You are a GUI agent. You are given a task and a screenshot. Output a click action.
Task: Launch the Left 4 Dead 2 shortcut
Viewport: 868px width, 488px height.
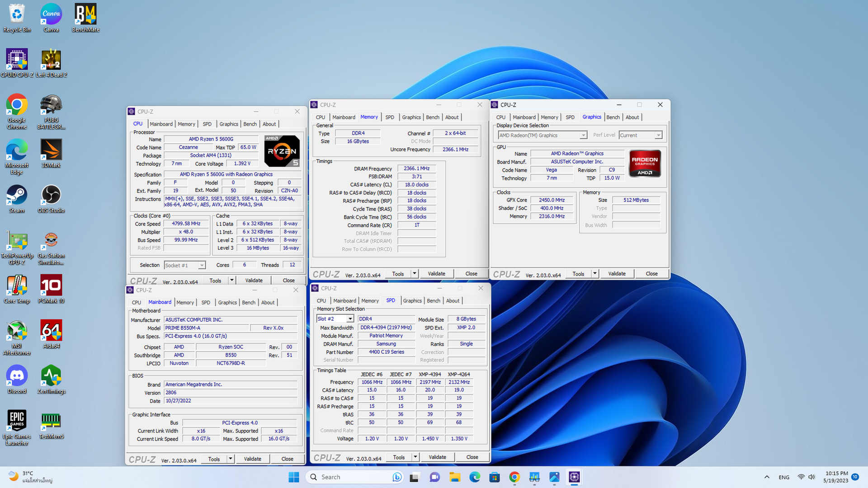coord(51,63)
